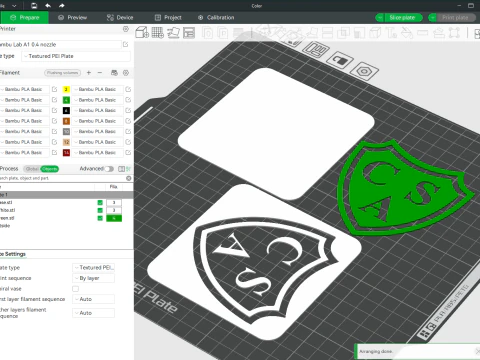Open Plate Settings plate type Textured PEI dropdown
This screenshot has height=360, width=480.
pyautogui.click(x=94, y=268)
